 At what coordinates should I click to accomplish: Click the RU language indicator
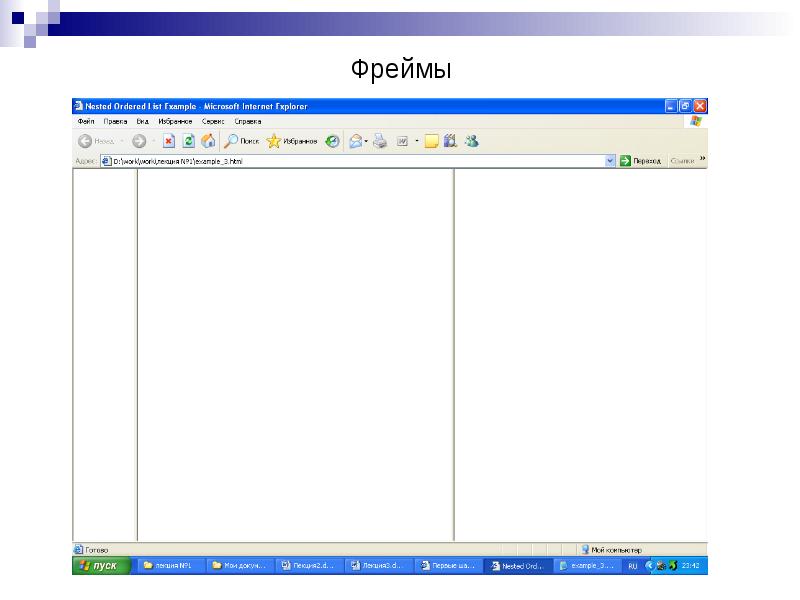[x=632, y=566]
